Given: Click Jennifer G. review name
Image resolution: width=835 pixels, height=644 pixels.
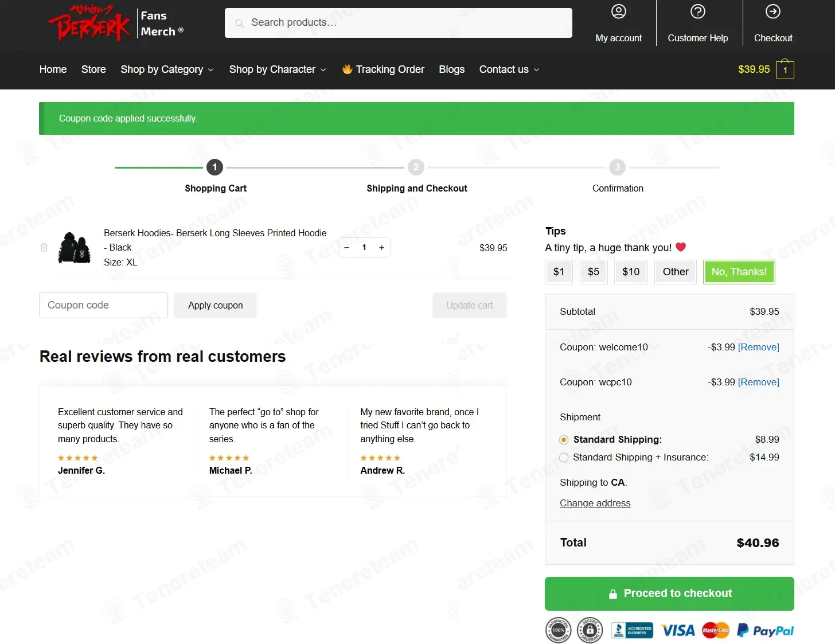Looking at the screenshot, I should [x=81, y=470].
